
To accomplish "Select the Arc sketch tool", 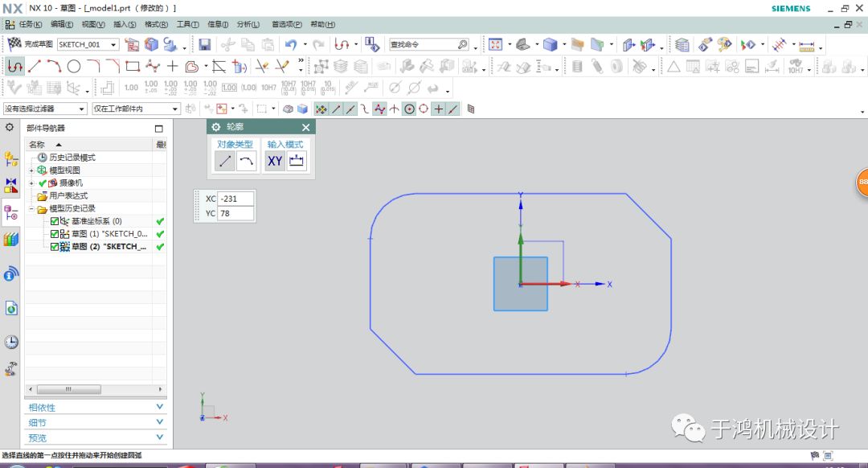I will 54,67.
